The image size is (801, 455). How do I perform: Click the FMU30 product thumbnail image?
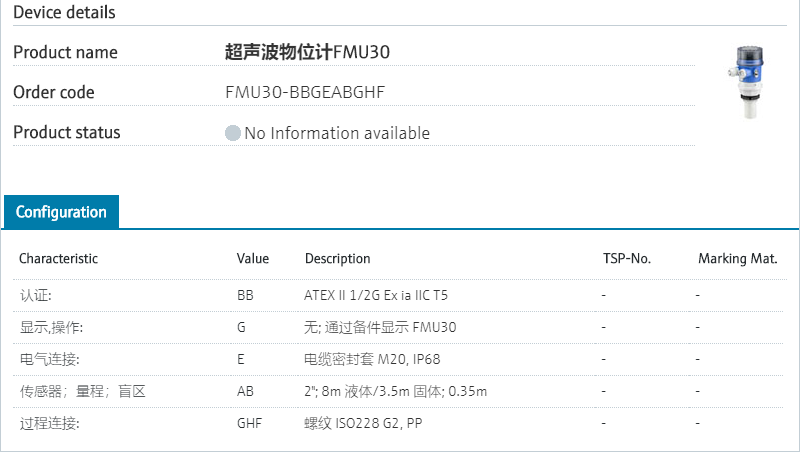pyautogui.click(x=747, y=82)
